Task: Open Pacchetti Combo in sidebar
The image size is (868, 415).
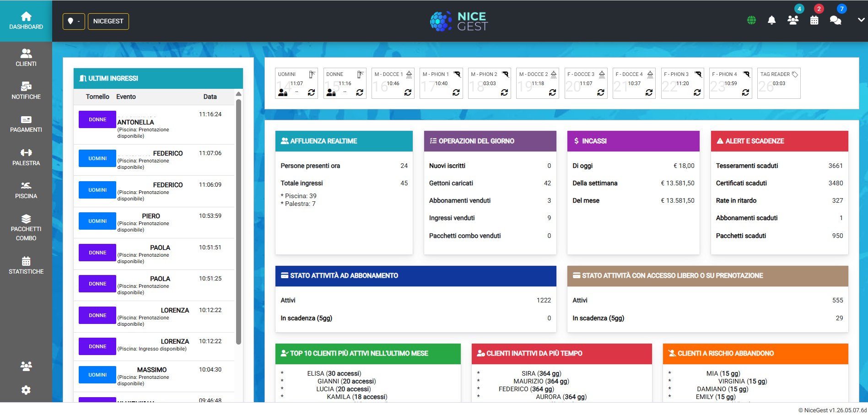Action: [x=26, y=227]
